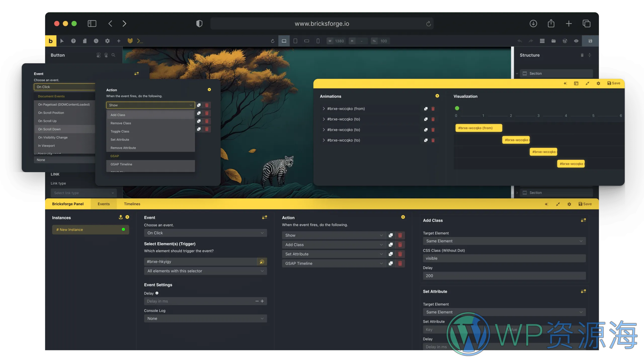Image resolution: width=644 pixels, height=362 pixels.
Task: Open the Bricksforge shield icon
Action: (130, 41)
